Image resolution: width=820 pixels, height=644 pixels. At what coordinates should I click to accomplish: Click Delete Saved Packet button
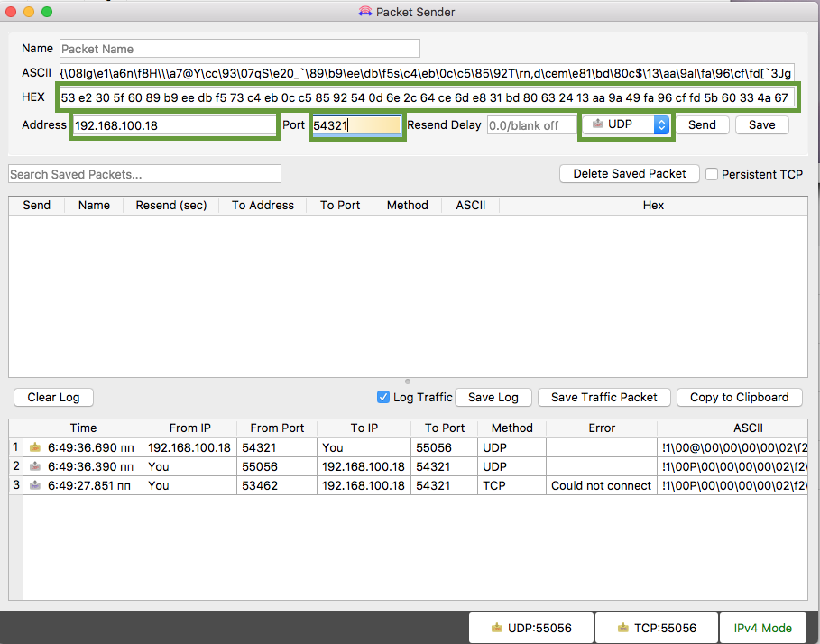coord(630,173)
